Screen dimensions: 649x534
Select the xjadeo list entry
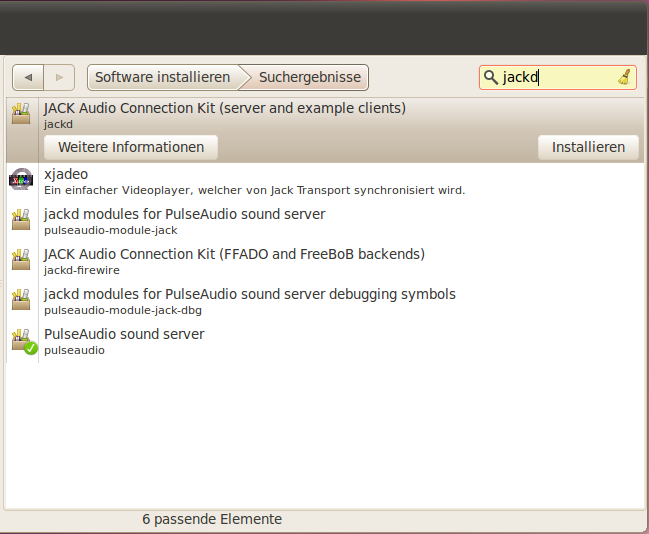tap(254, 181)
